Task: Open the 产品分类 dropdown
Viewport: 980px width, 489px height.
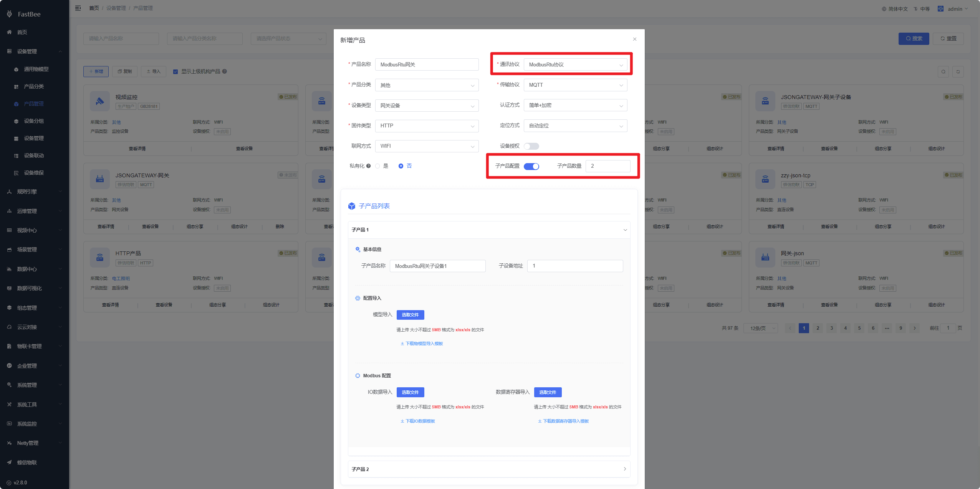Action: pos(427,85)
